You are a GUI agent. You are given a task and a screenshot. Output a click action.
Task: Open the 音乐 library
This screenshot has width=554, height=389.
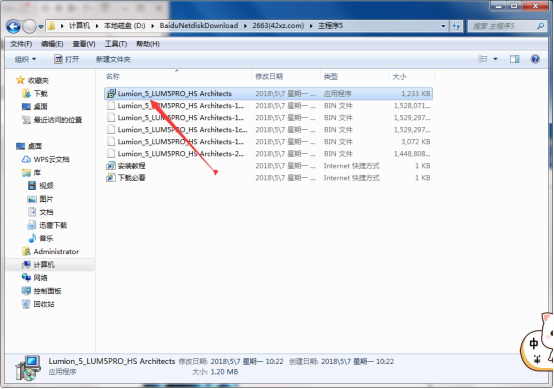(x=41, y=238)
